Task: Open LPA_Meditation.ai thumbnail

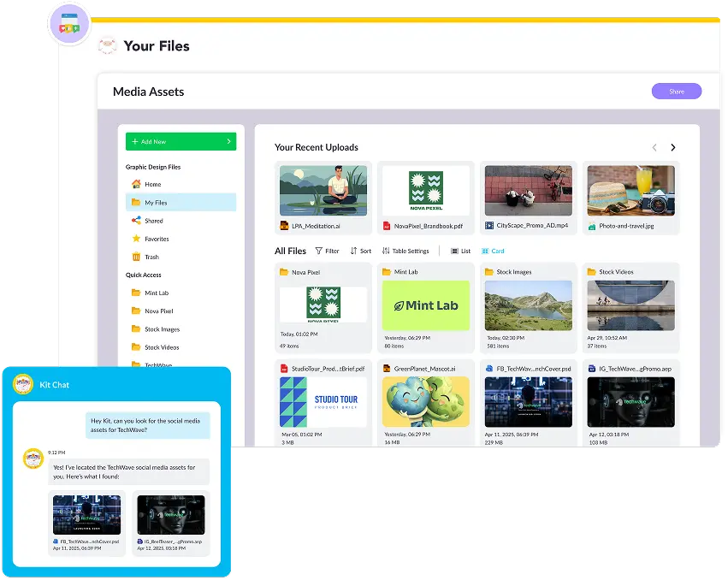Action: click(x=323, y=191)
